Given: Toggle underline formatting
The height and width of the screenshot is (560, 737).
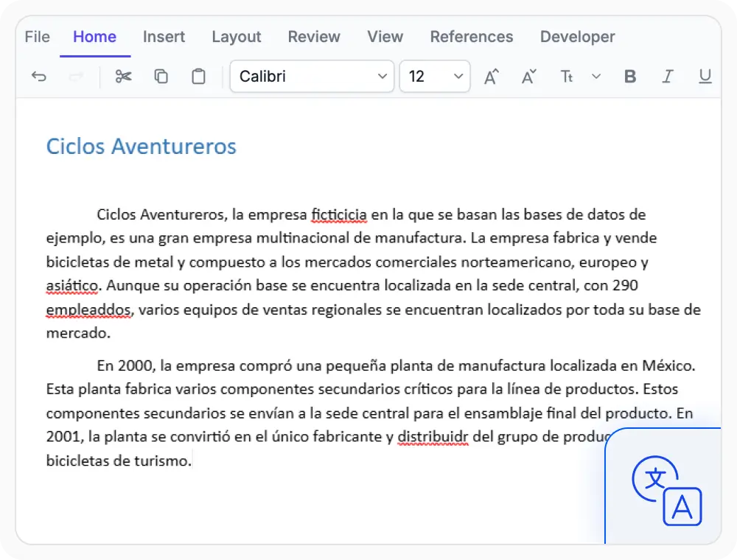Looking at the screenshot, I should click(x=705, y=77).
